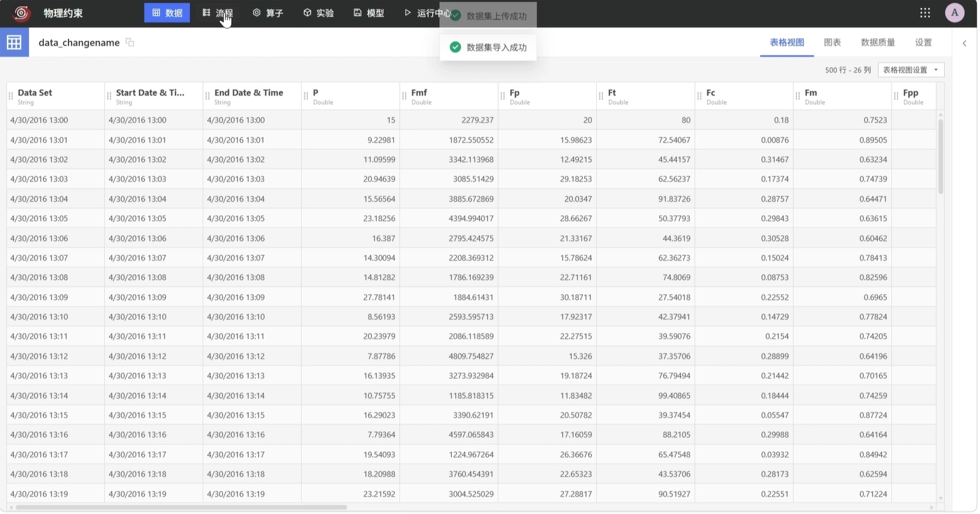
Task: Select the drag handle of column P
Action: pyautogui.click(x=306, y=96)
